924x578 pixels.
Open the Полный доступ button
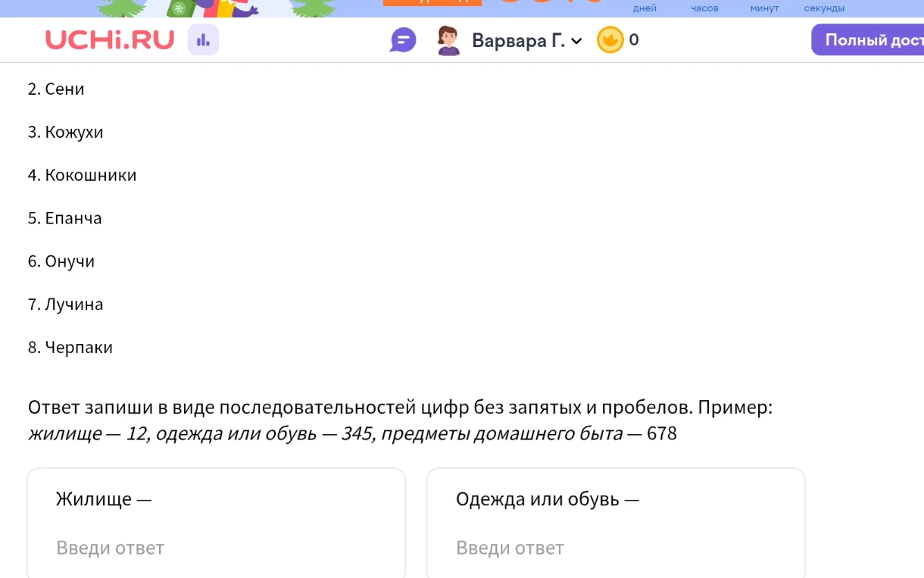[868, 40]
